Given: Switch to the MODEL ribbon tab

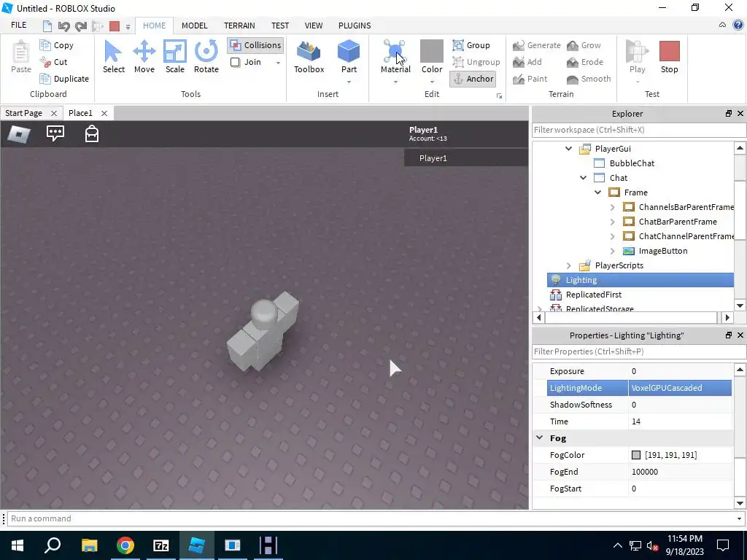Looking at the screenshot, I should tap(194, 26).
